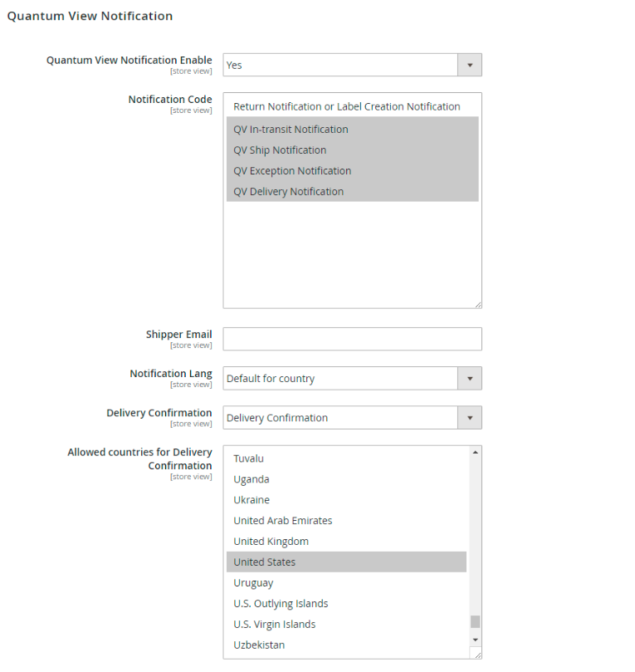The height and width of the screenshot is (672, 635).
Task: Pick United Arab Emirates from countries
Action: point(282,521)
